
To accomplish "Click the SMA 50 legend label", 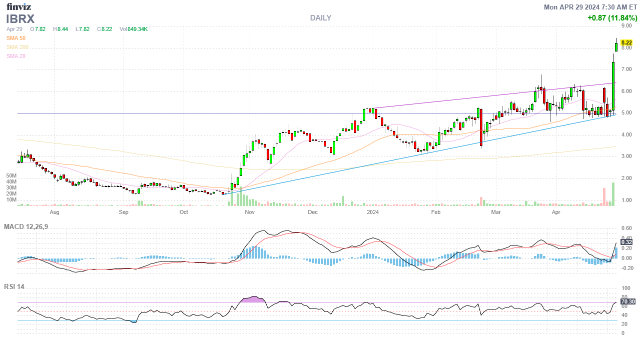I will pos(16,38).
